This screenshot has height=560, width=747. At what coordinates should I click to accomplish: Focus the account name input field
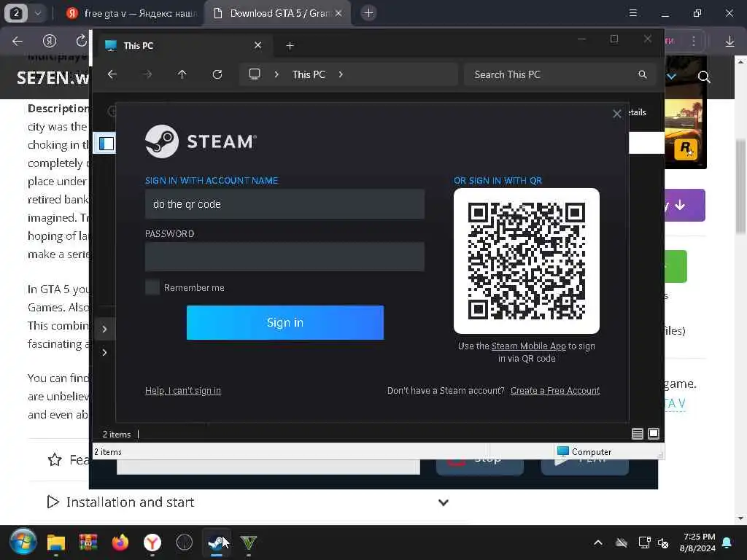pos(285,204)
